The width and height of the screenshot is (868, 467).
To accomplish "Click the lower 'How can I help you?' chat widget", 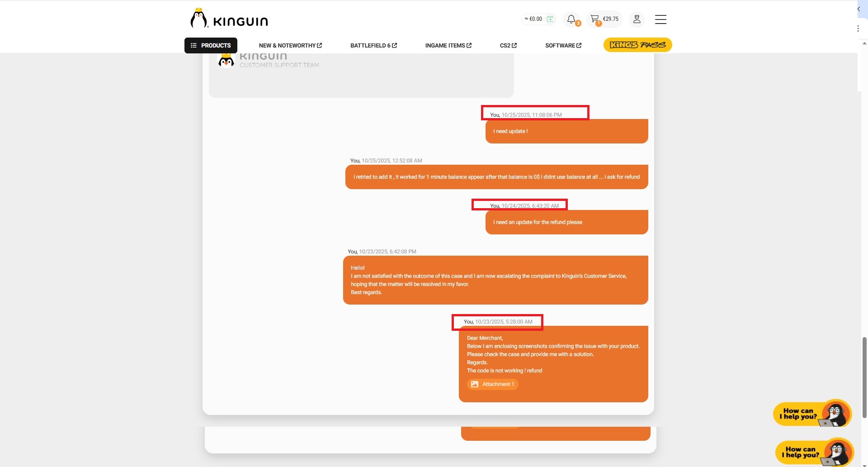I will click(814, 452).
